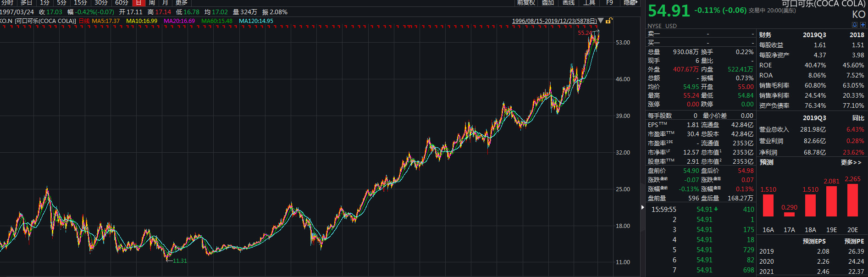Expand the side panel with white arrow
This screenshot has width=868, height=277.
tap(642, 207)
